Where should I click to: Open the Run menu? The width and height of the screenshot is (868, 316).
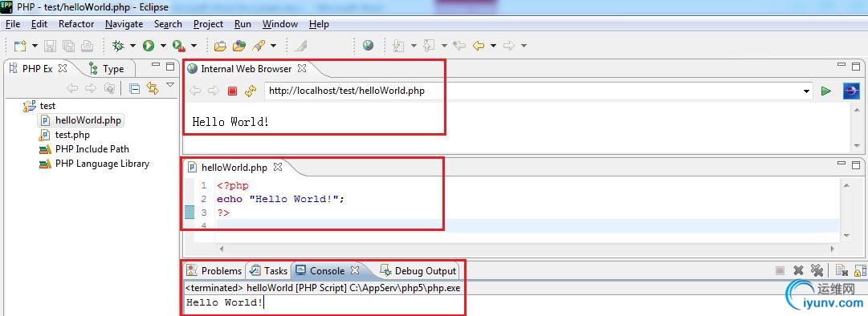(242, 24)
